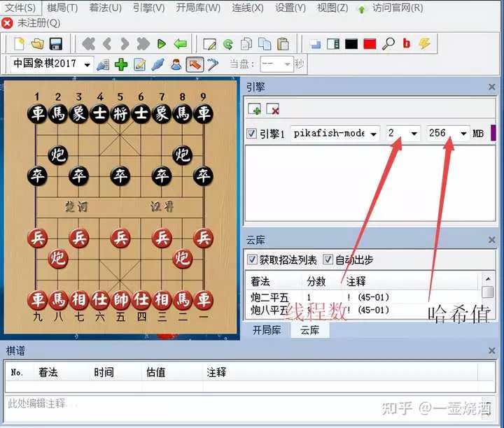Open the 当盘 seconds dropdown
504x428 pixels.
click(288, 64)
